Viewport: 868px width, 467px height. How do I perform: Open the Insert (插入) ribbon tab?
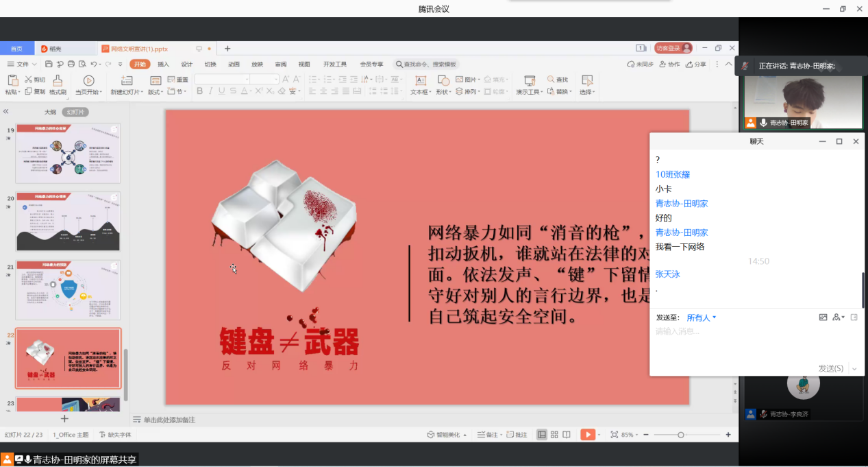pyautogui.click(x=163, y=64)
